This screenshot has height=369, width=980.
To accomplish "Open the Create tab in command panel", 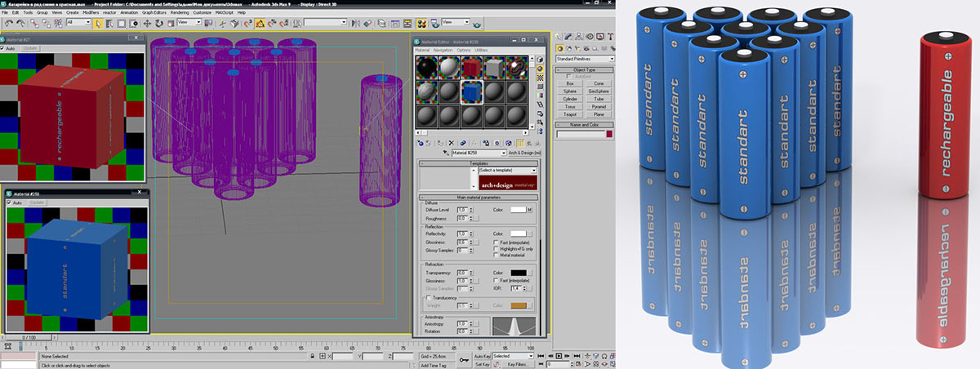I will pyautogui.click(x=558, y=36).
